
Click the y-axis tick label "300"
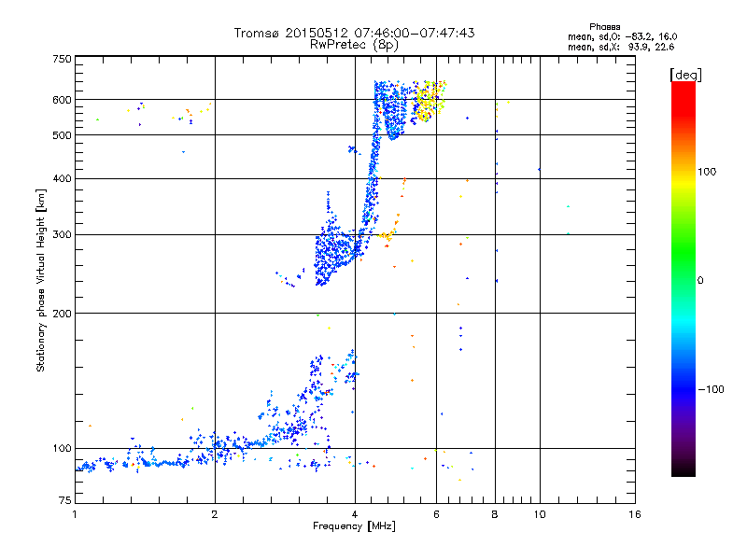(x=62, y=235)
